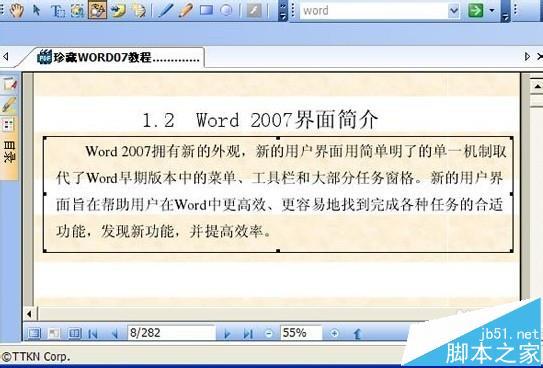The image size is (543, 368).
Task: Click the horizontal scrollbar left arrow
Action: tap(29, 314)
